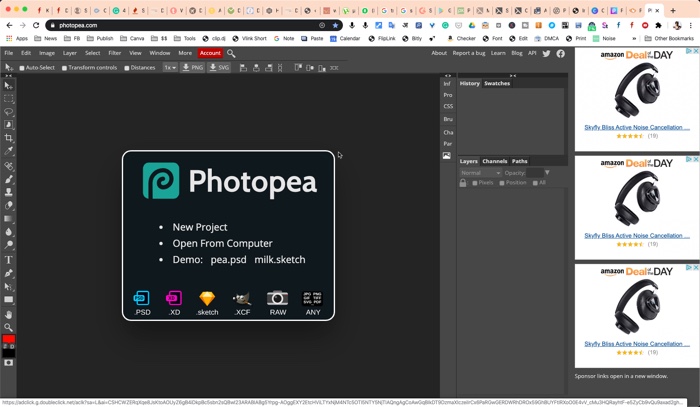Screen dimensions: 700x407
Task: Click the search magnifier next to Account
Action: click(x=231, y=54)
